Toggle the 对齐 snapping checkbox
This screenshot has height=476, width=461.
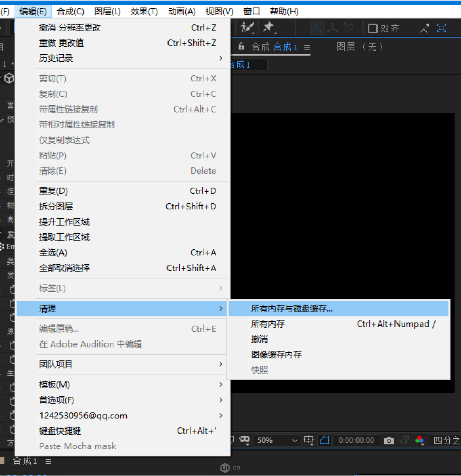(373, 29)
